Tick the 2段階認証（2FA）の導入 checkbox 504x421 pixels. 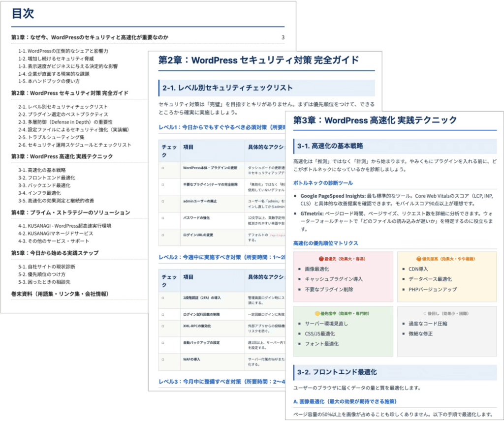pyautogui.click(x=163, y=297)
